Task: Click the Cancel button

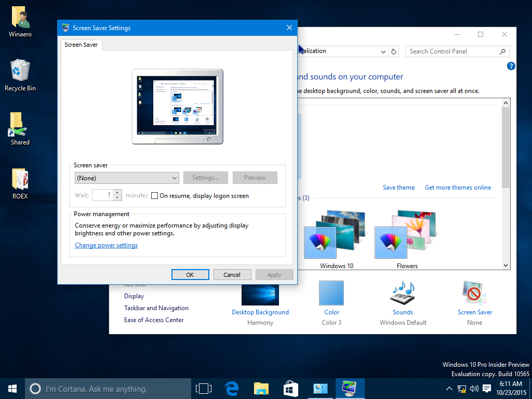Action: pyautogui.click(x=232, y=275)
